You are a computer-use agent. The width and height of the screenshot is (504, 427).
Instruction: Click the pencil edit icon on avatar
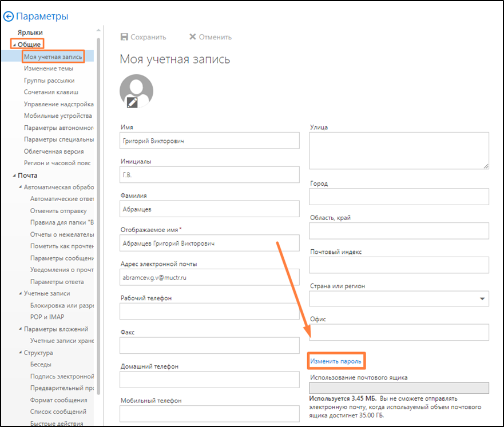point(132,102)
